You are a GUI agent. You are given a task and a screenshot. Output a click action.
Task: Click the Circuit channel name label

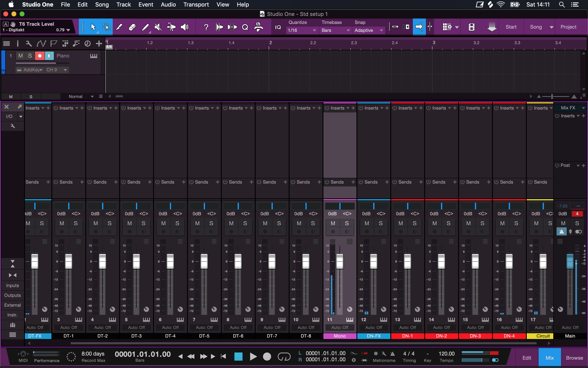click(x=540, y=336)
